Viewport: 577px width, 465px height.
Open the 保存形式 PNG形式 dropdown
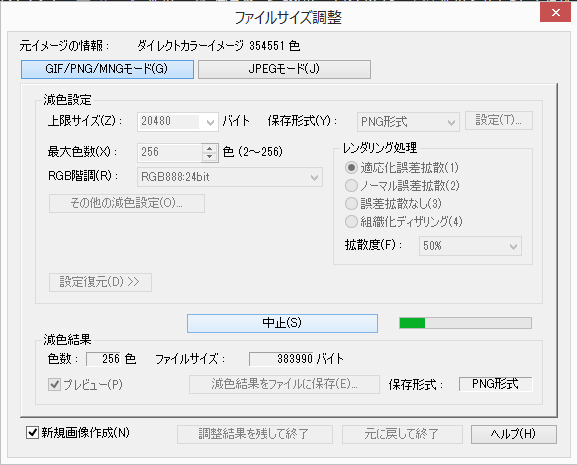(x=408, y=122)
